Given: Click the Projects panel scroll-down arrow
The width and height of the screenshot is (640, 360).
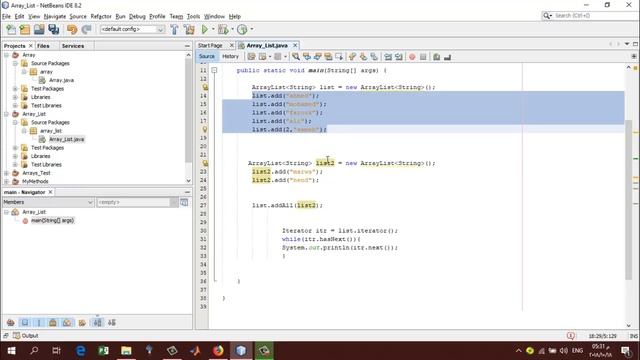Looking at the screenshot, I should tap(188, 181).
